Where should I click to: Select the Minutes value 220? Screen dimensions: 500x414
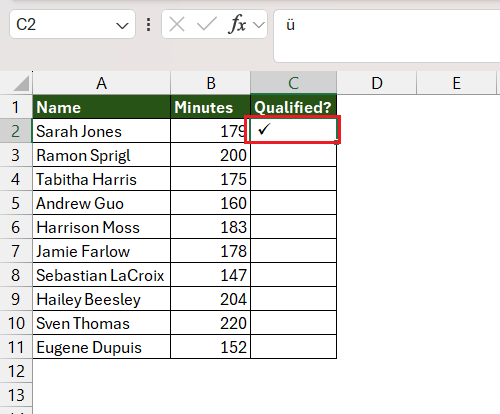[x=211, y=323]
